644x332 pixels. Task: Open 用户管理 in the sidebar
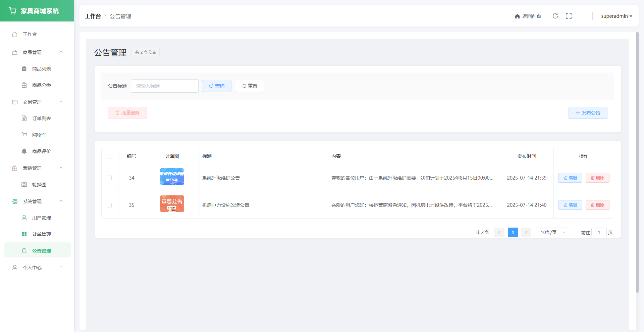pyautogui.click(x=41, y=218)
